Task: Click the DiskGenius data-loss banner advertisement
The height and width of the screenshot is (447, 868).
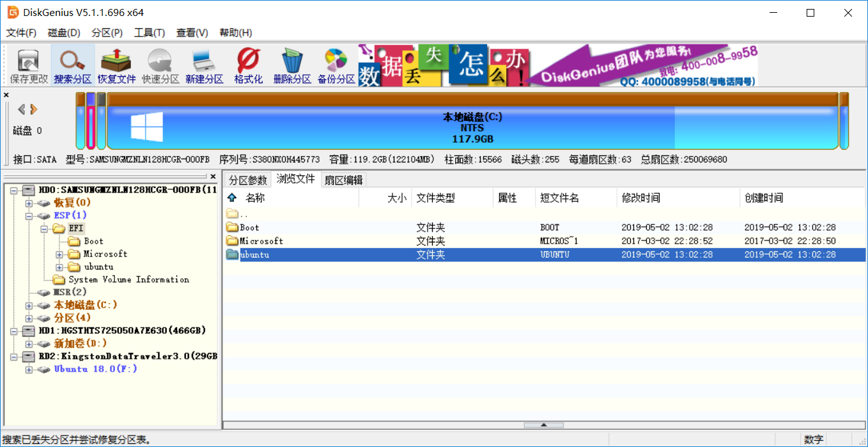Action: pyautogui.click(x=559, y=66)
